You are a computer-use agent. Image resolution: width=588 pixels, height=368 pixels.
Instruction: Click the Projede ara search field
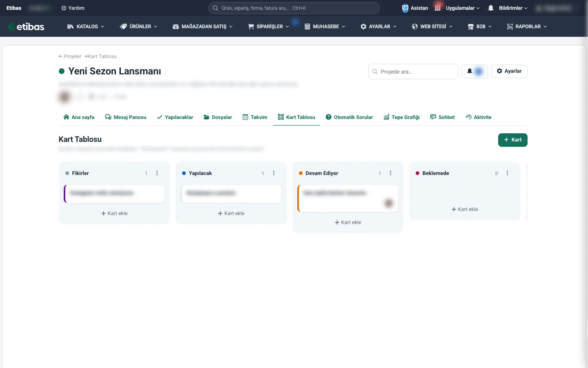coord(413,72)
